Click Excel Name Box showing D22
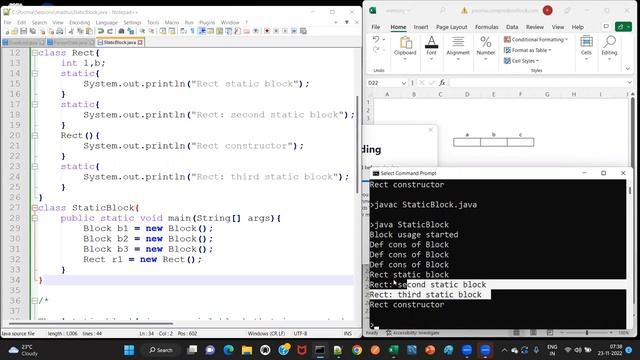Screen dimensions: 640x360 (x=387, y=83)
